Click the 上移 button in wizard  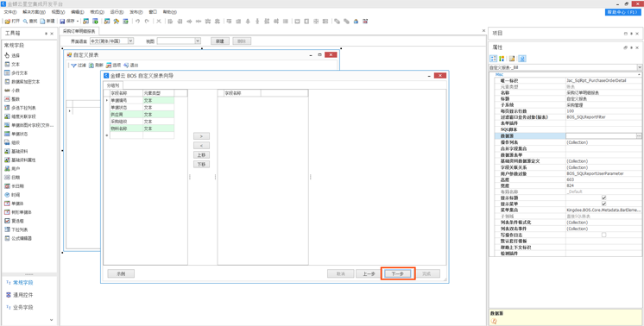(x=201, y=155)
